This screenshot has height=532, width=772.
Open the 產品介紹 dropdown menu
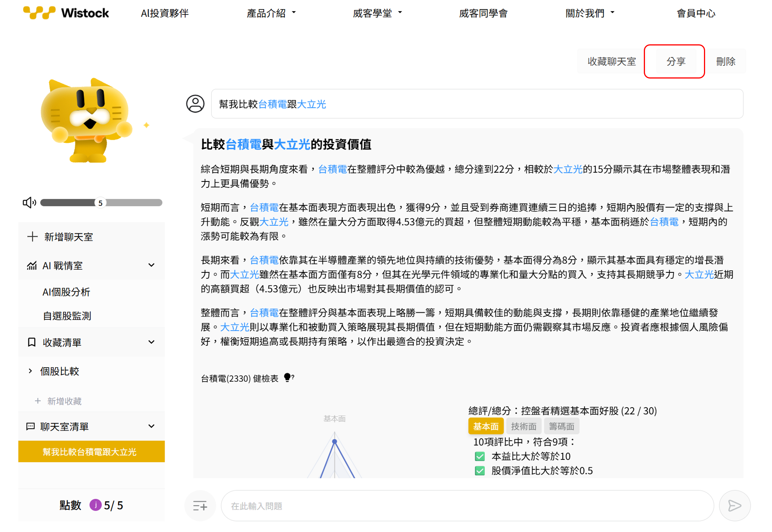tap(271, 13)
